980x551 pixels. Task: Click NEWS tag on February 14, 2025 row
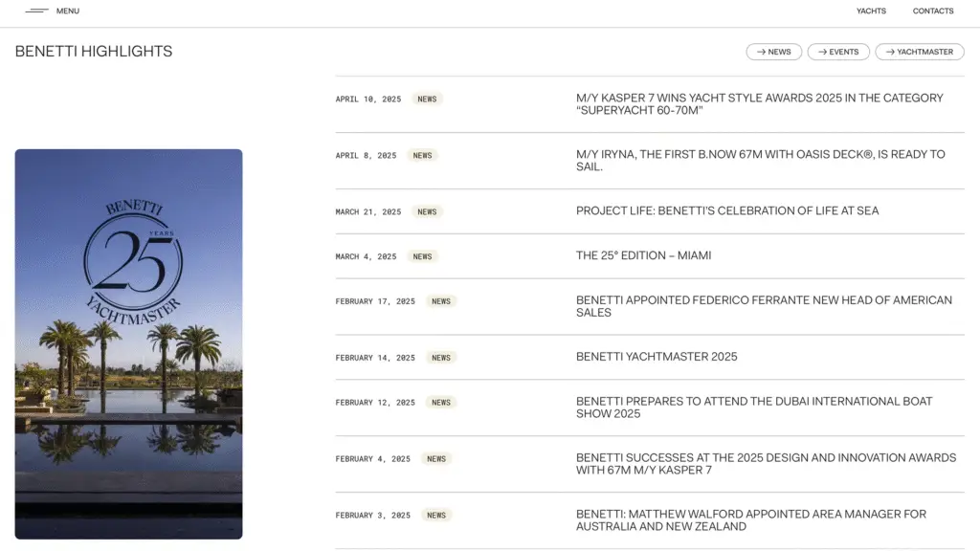(441, 358)
